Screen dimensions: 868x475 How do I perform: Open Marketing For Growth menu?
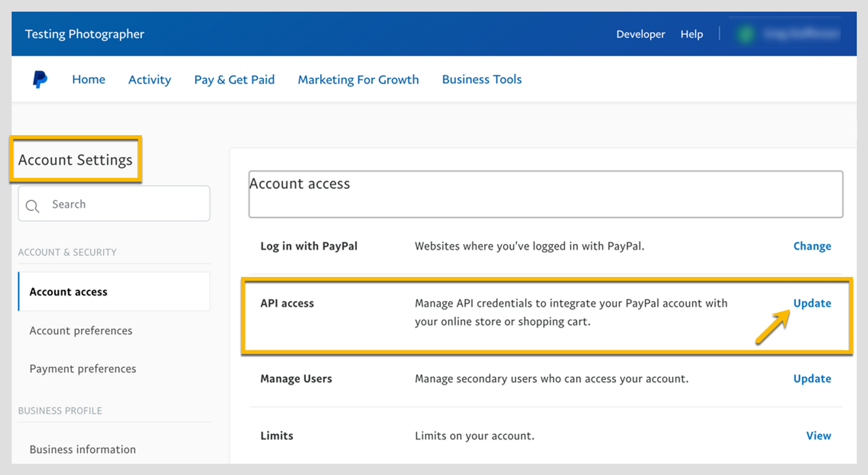pyautogui.click(x=358, y=79)
